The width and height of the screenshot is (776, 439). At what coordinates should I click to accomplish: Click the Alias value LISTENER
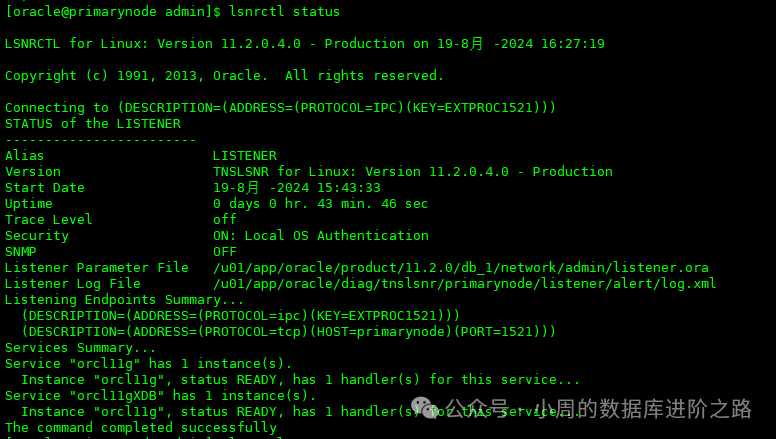click(x=244, y=156)
